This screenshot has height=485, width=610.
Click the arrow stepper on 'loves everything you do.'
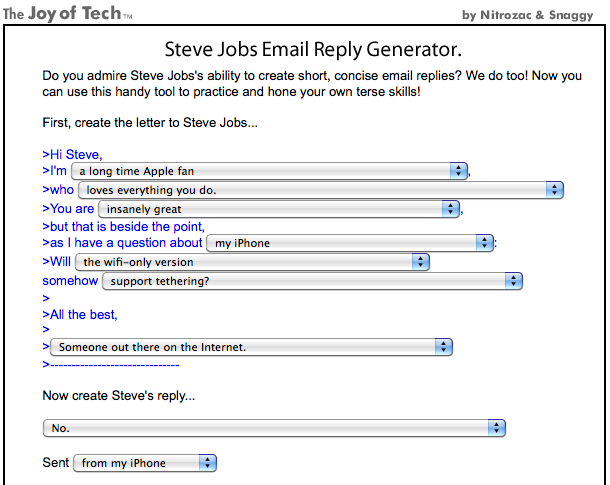coord(556,190)
